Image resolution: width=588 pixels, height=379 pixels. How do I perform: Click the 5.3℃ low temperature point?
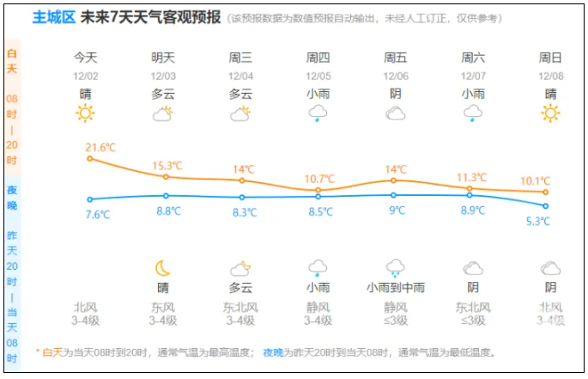click(545, 206)
